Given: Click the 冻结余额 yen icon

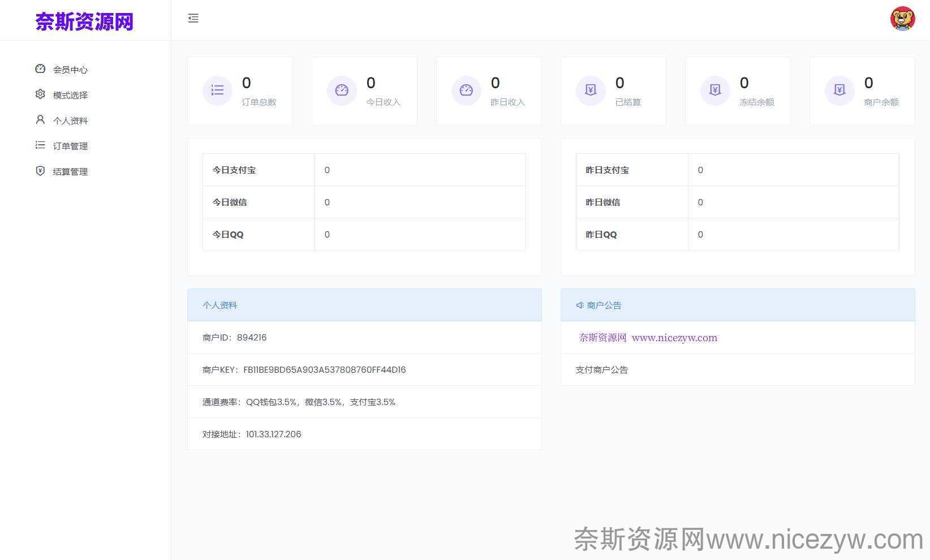Looking at the screenshot, I should pos(715,91).
